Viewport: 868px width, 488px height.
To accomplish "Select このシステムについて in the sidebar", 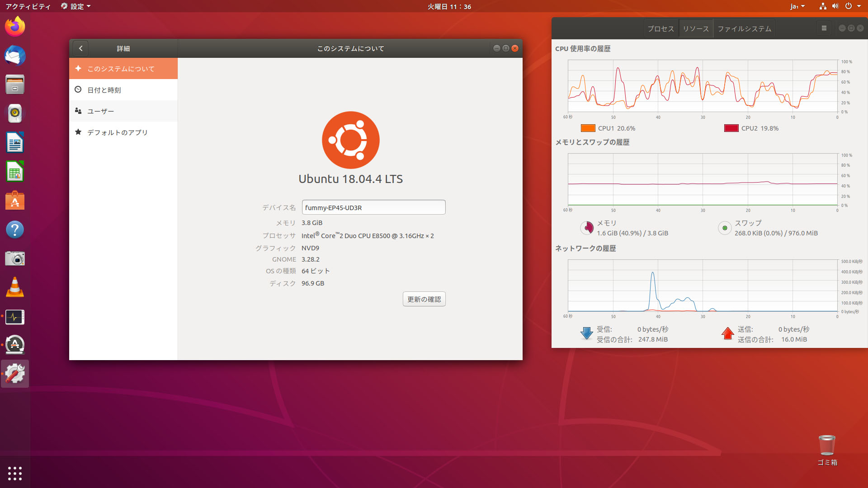I will point(123,69).
